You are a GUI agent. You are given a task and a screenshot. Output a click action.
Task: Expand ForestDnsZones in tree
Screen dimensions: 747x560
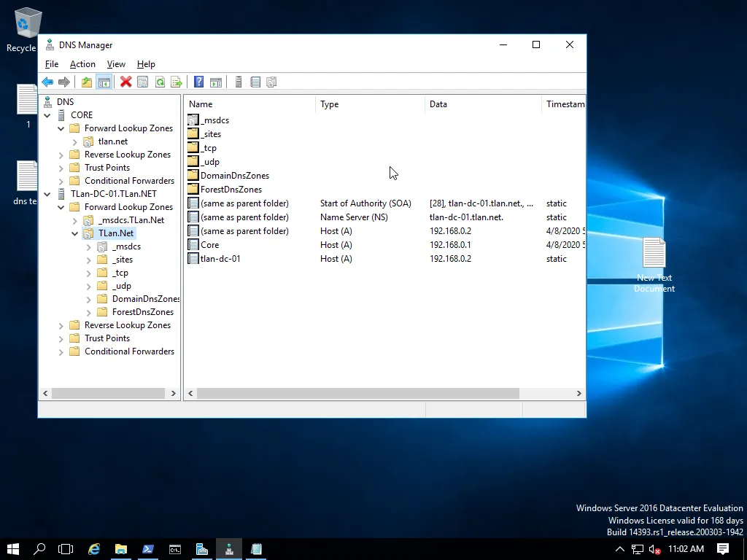88,313
